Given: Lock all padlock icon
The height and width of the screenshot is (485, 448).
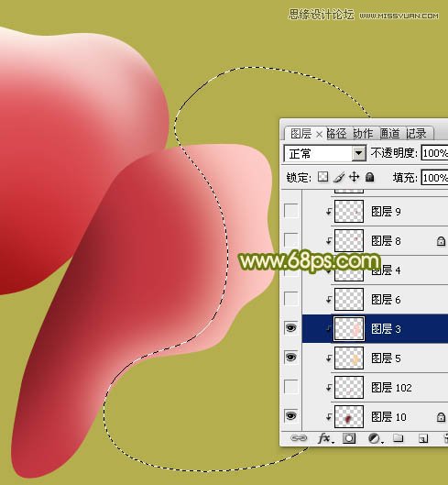Looking at the screenshot, I should 369,177.
